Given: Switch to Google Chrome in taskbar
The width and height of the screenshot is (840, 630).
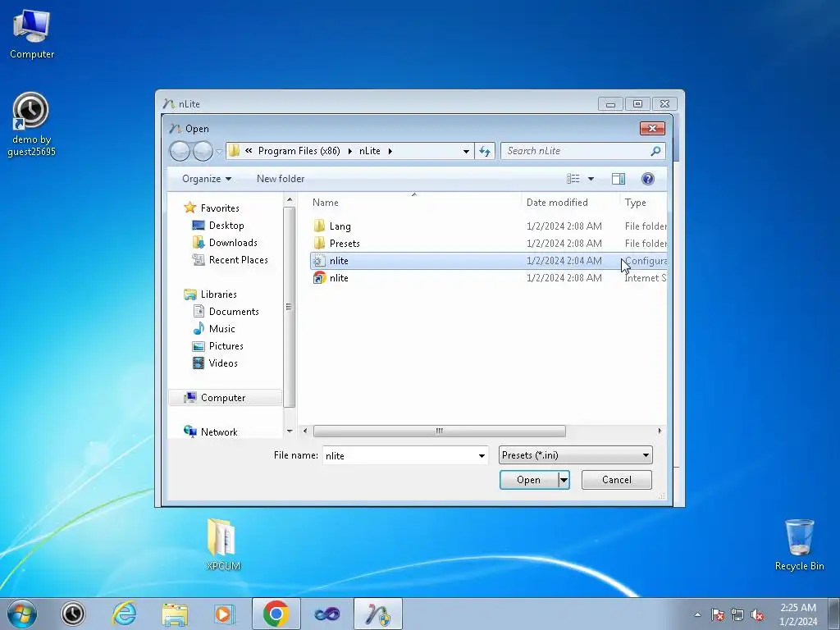Looking at the screenshot, I should [276, 614].
